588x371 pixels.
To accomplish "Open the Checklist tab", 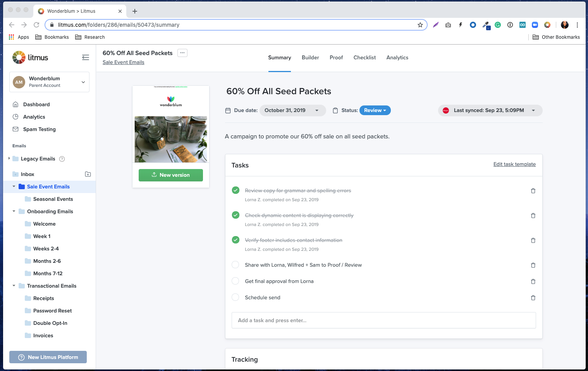I will (x=364, y=57).
